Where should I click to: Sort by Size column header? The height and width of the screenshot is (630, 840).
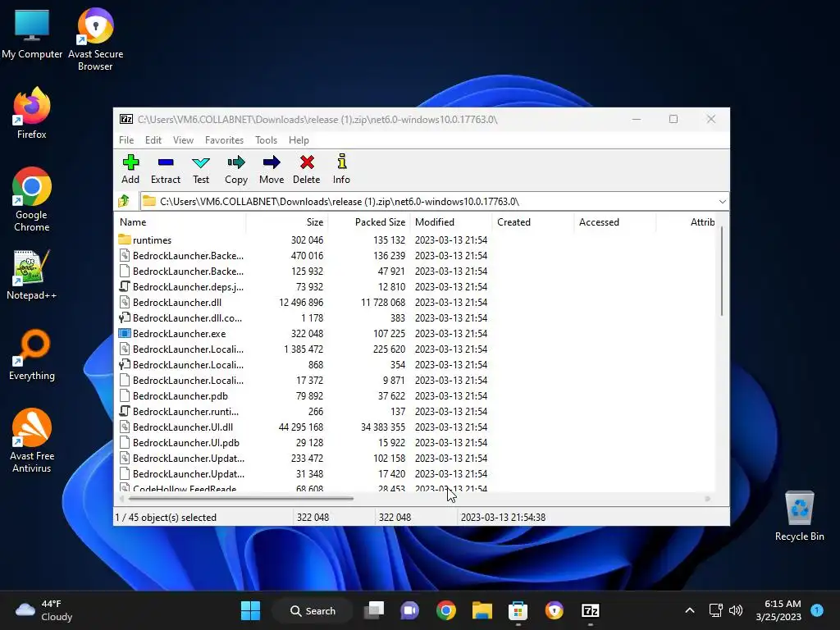(287, 221)
